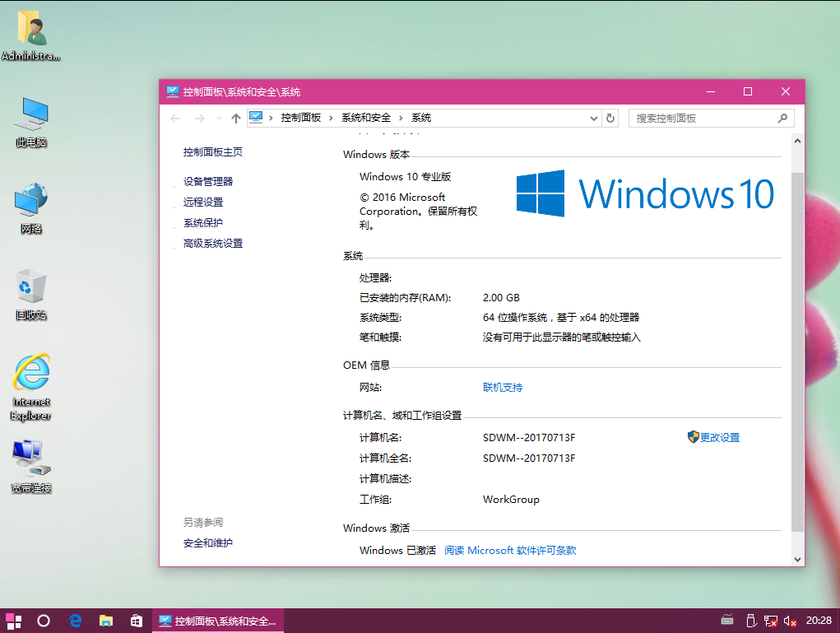Screen dimensions: 840x633
Task: Select the 系统和安全 breadcrumb
Action: [x=366, y=118]
